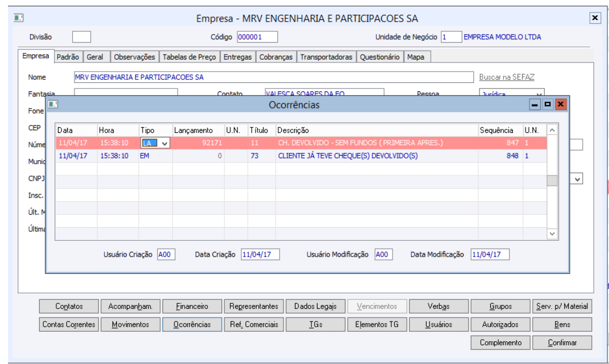
Task: Click the Data Modificação field
Action: (490, 254)
